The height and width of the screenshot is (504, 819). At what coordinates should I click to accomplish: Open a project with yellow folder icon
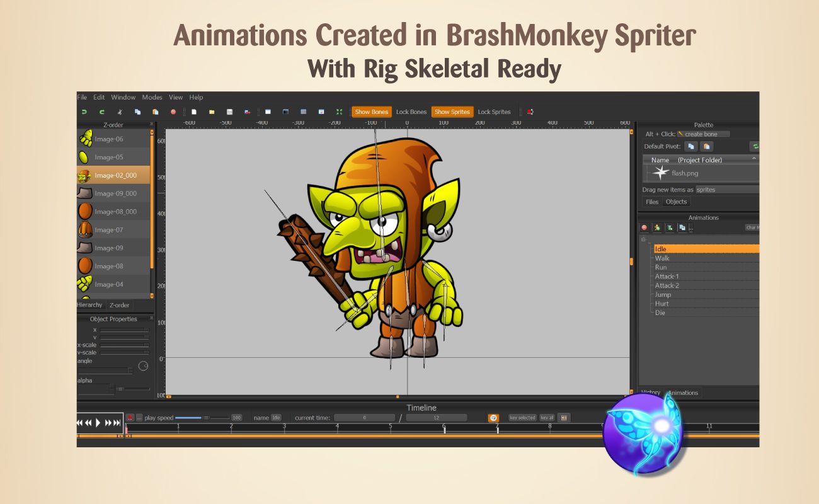[x=212, y=112]
